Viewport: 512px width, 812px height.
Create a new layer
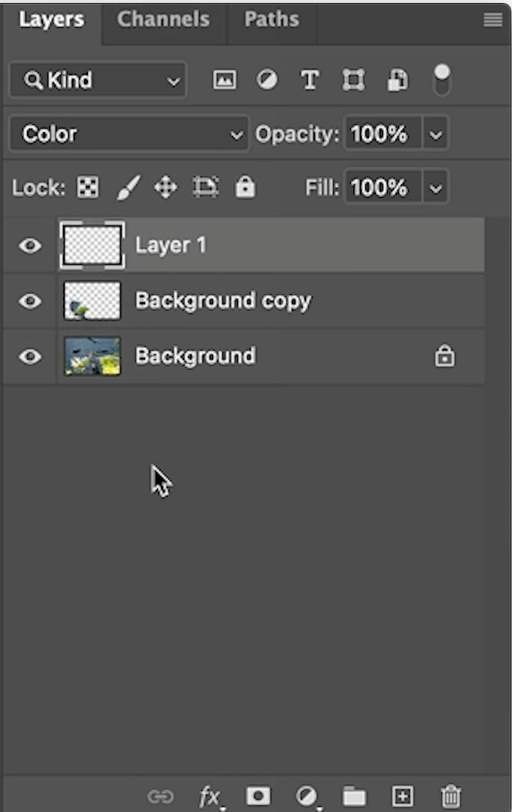coord(402,796)
